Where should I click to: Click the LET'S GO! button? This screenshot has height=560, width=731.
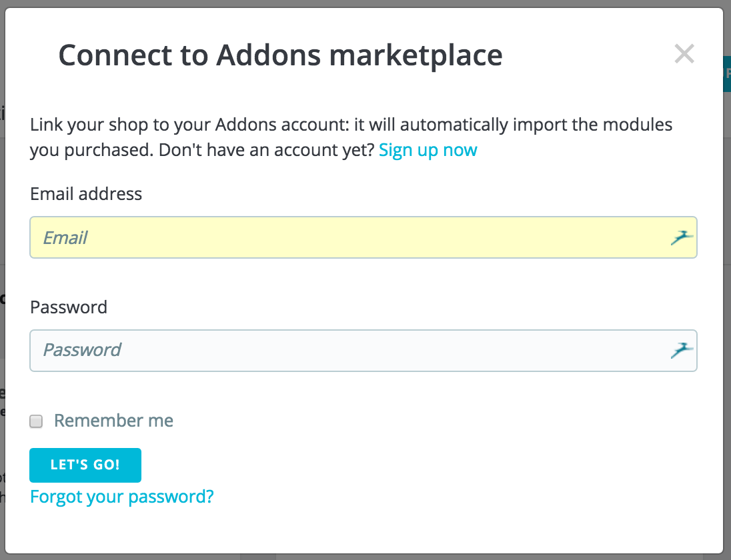coord(85,465)
